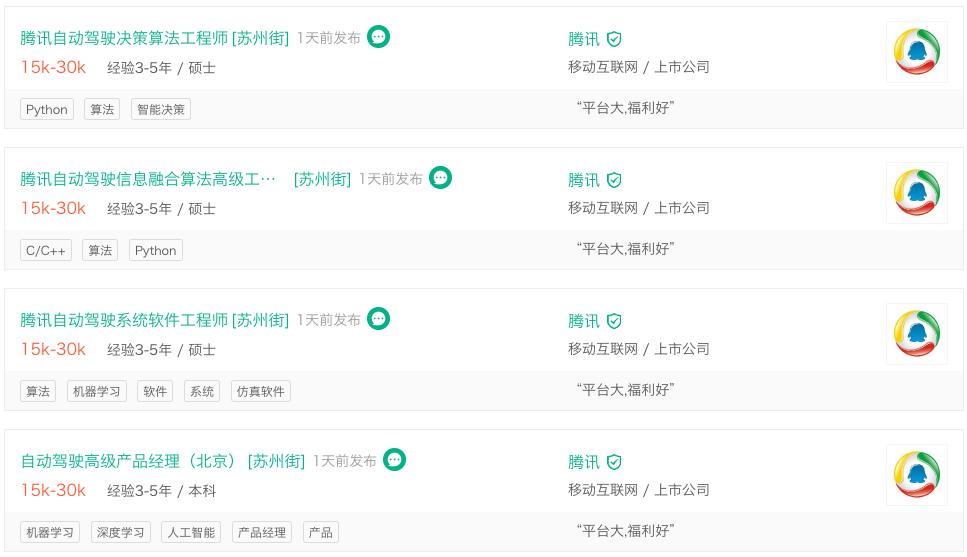967x557 pixels.
Task: Click Tencent logo in 腾讯自动驾驶系统软件工程师 row
Action: point(916,334)
